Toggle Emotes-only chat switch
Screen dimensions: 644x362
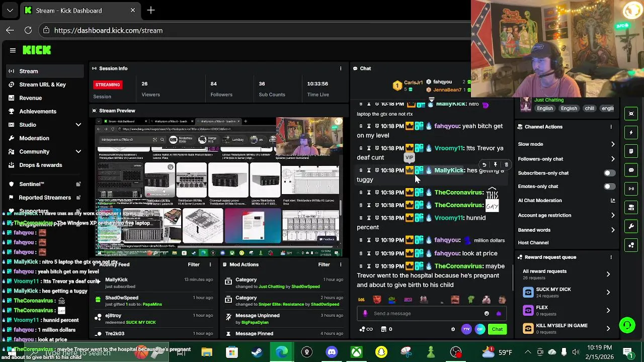tap(609, 187)
